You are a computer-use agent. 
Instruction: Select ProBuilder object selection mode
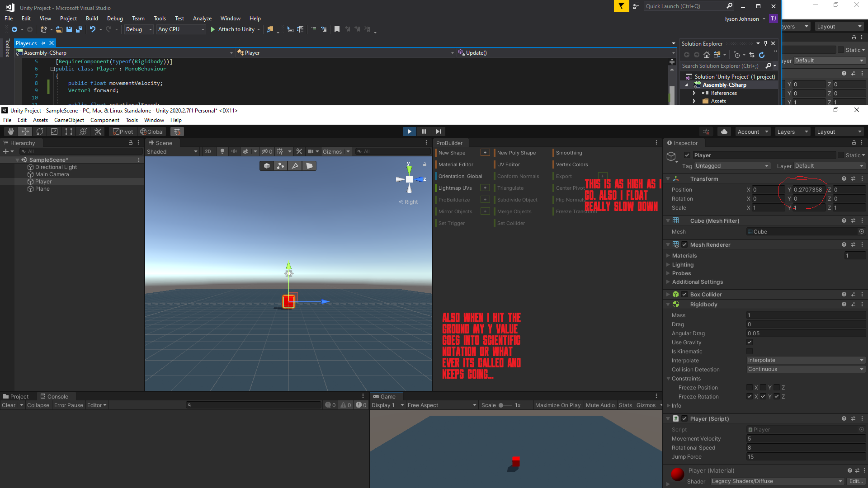coord(267,166)
